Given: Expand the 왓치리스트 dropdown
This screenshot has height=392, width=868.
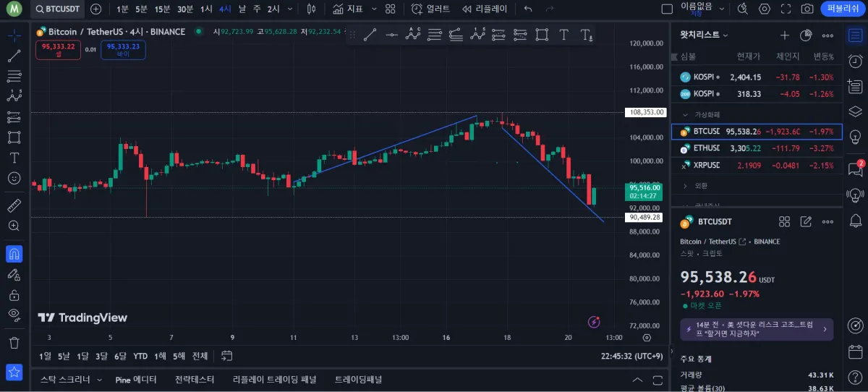Looking at the screenshot, I should [705, 35].
